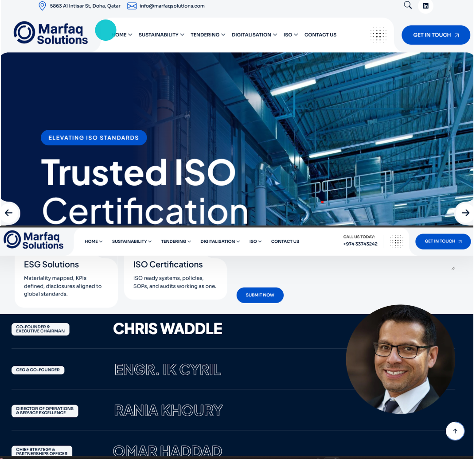
Task: Select Engr. IK Cyril team member name
Action: (x=168, y=370)
